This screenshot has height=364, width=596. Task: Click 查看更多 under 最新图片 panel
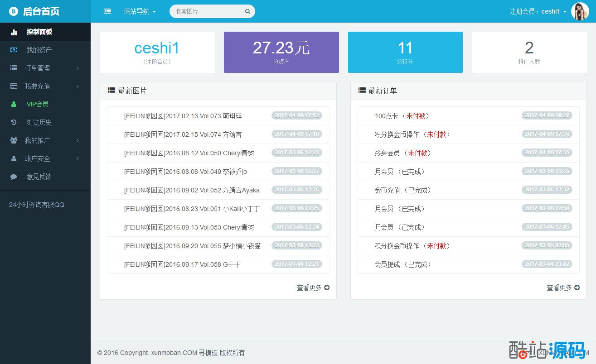click(x=313, y=287)
